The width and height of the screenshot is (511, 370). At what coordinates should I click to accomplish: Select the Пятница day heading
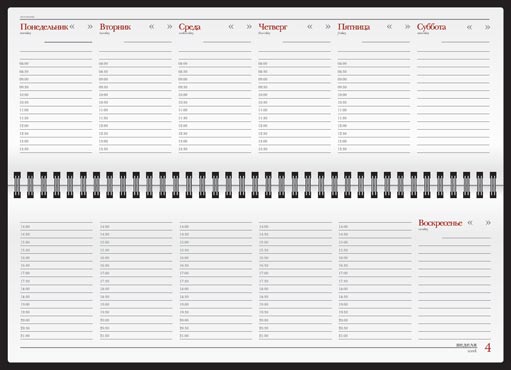coord(354,27)
